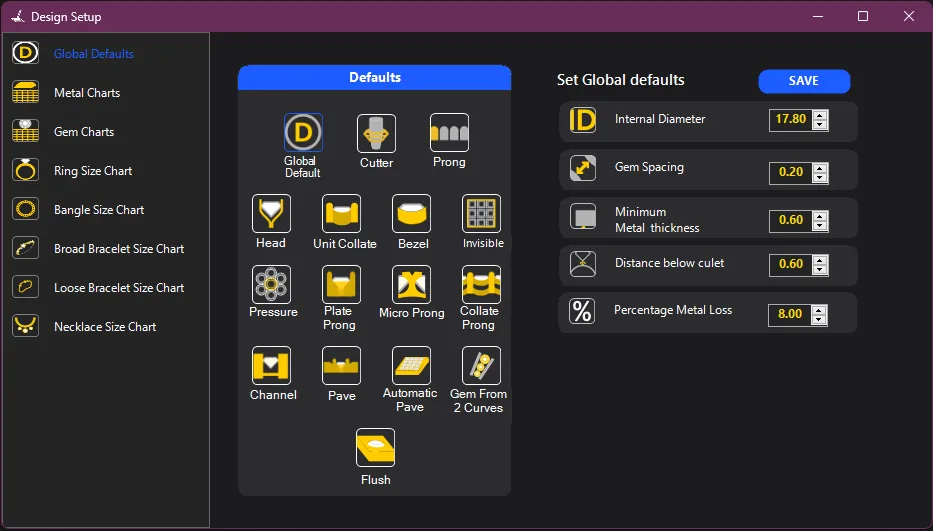Click the Gem From 2 Curves icon
Viewport: 933px width, 531px height.
pyautogui.click(x=481, y=366)
